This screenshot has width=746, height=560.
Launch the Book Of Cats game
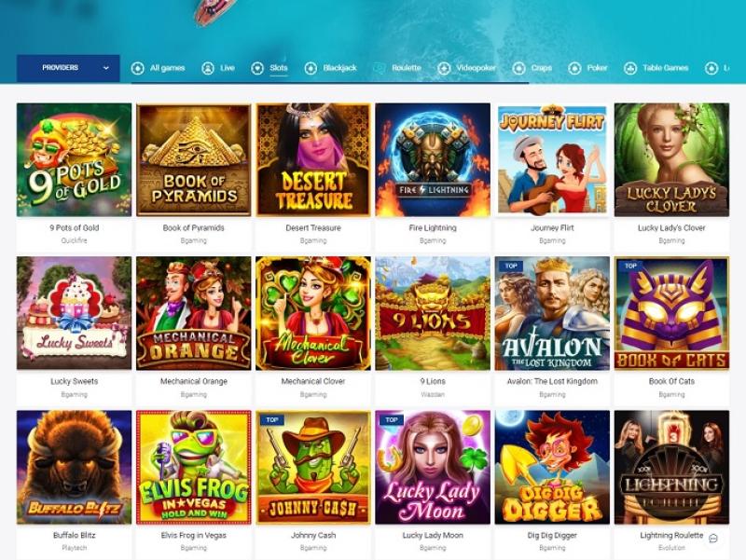[x=671, y=313]
